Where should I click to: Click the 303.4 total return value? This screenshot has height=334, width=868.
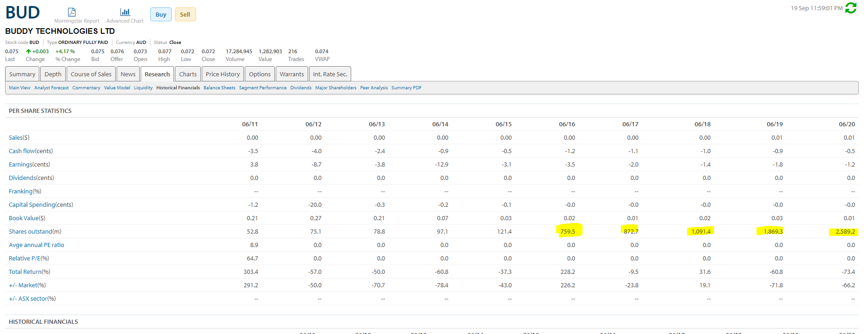[251, 272]
